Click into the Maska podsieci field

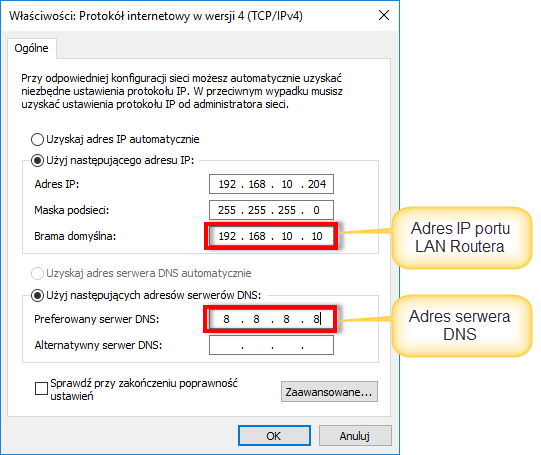271,210
